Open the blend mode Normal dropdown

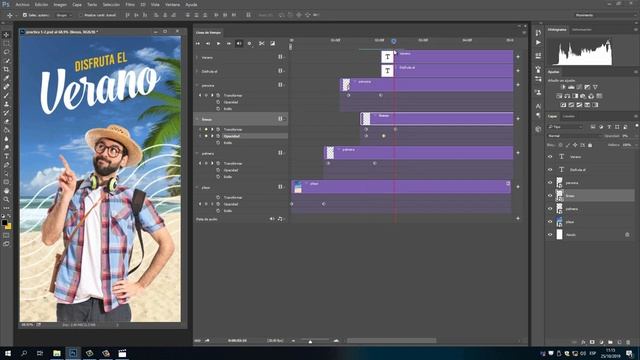(575, 136)
